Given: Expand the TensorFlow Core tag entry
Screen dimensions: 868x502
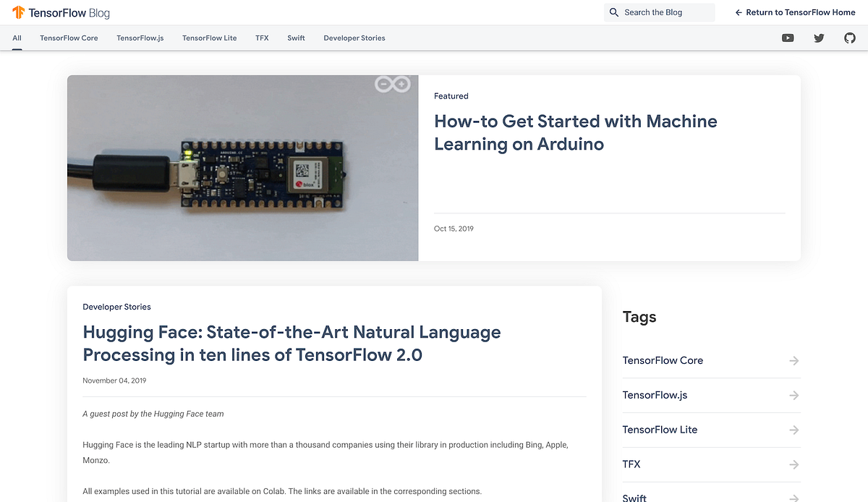Looking at the screenshot, I should tap(793, 360).
